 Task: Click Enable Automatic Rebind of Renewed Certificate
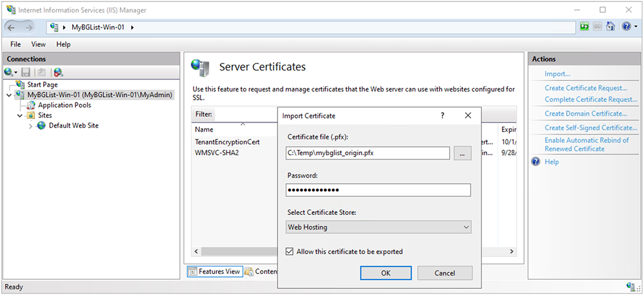[587, 144]
